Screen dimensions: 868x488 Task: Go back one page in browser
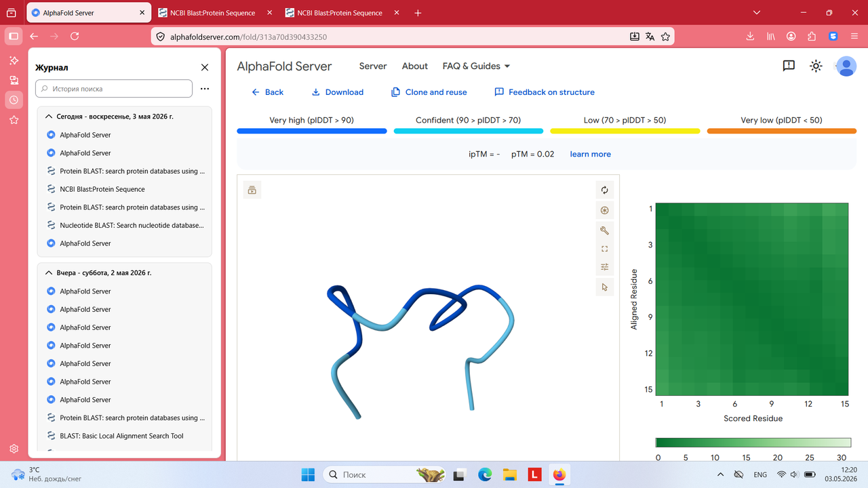click(34, 37)
